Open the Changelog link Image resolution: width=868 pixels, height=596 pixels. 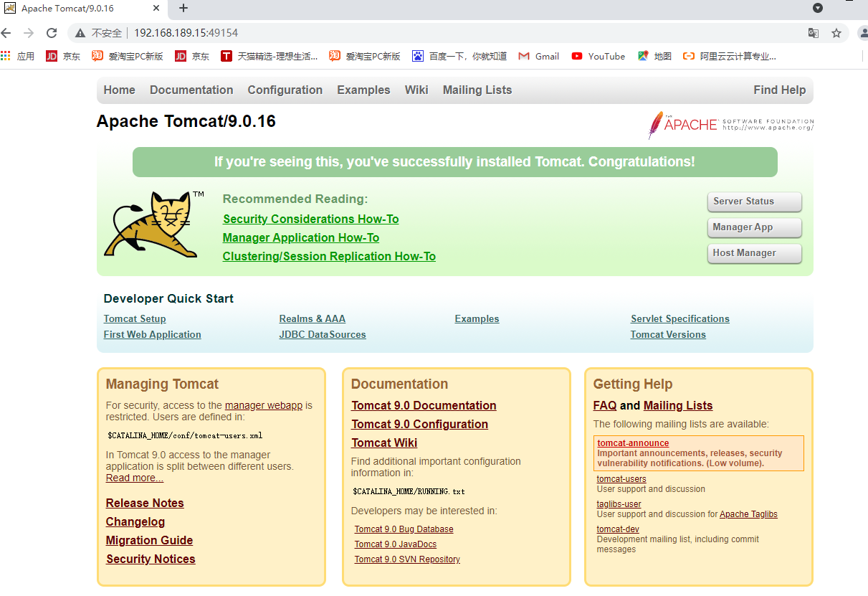click(135, 521)
